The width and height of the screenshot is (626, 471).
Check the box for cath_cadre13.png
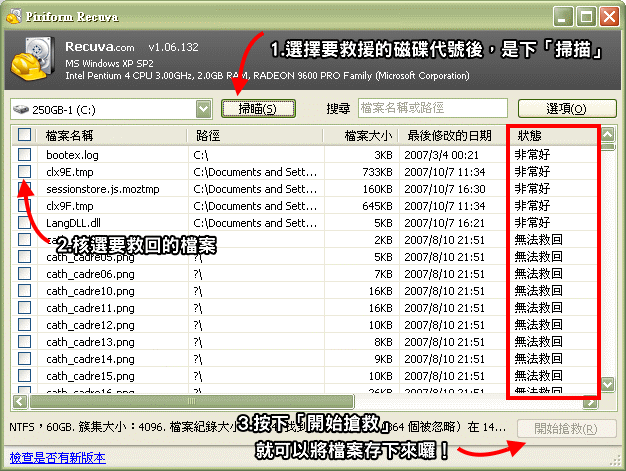point(24,342)
